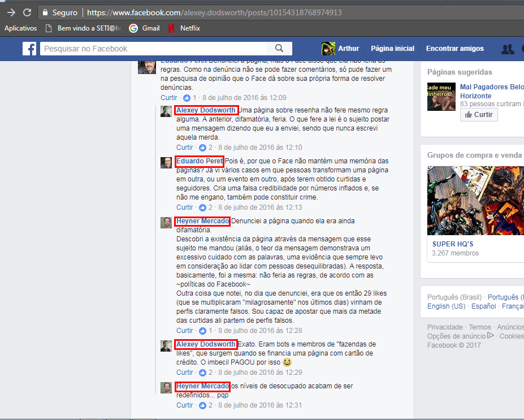Open the Bem vindo a SETI@h bookmark
The height and width of the screenshot is (420, 524).
[84, 28]
